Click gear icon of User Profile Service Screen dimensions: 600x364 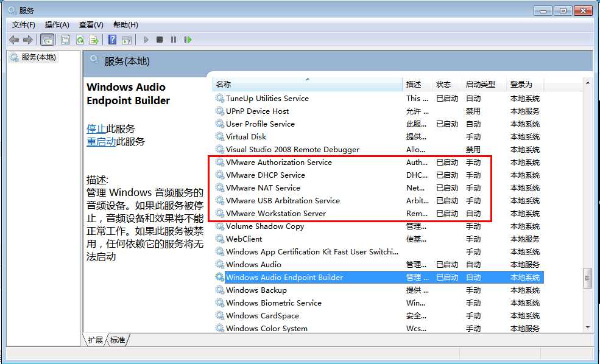point(220,124)
